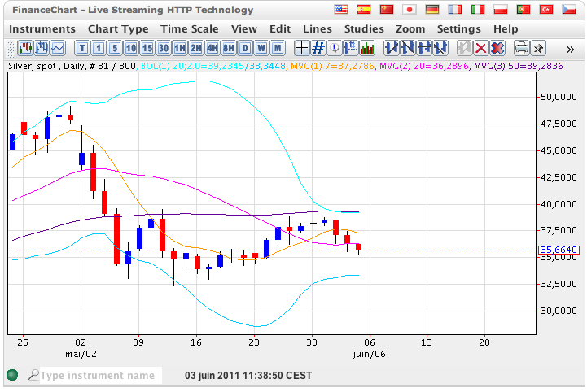Viewport: 587px width, 392px height.
Task: Select the German flag language
Action: click(432, 10)
